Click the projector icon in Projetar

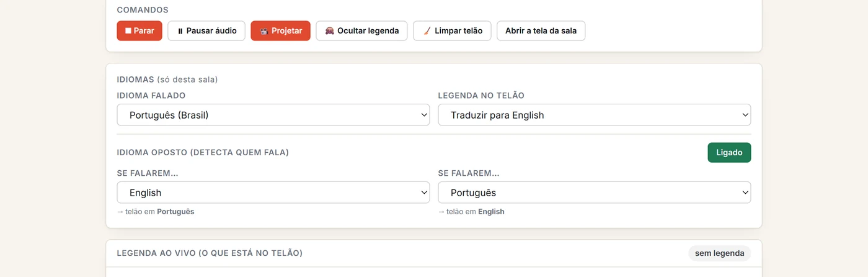point(264,31)
